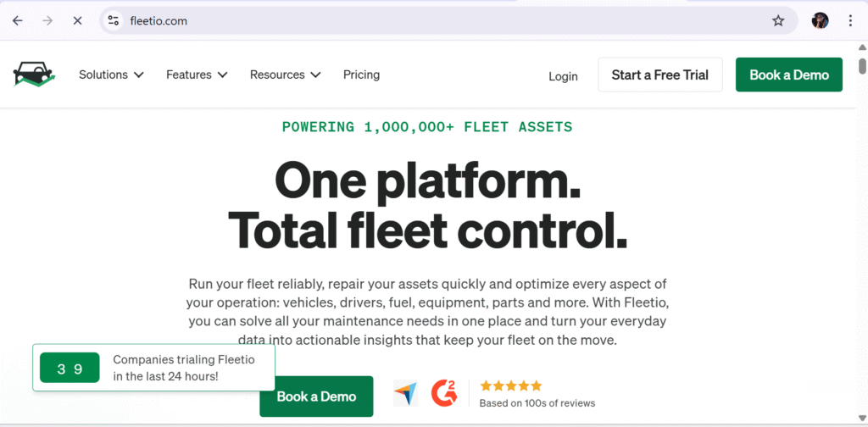Click the scrollbar down arrow
The width and height of the screenshot is (868, 427).
point(862,419)
